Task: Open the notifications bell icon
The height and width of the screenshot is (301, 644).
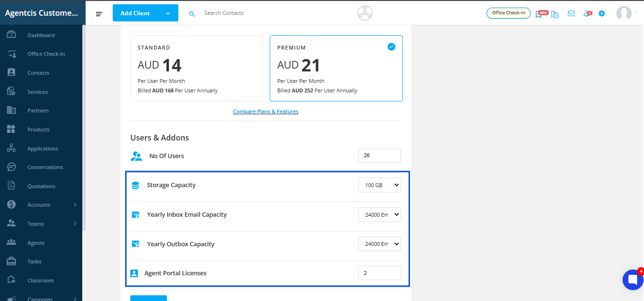Action: tap(586, 13)
